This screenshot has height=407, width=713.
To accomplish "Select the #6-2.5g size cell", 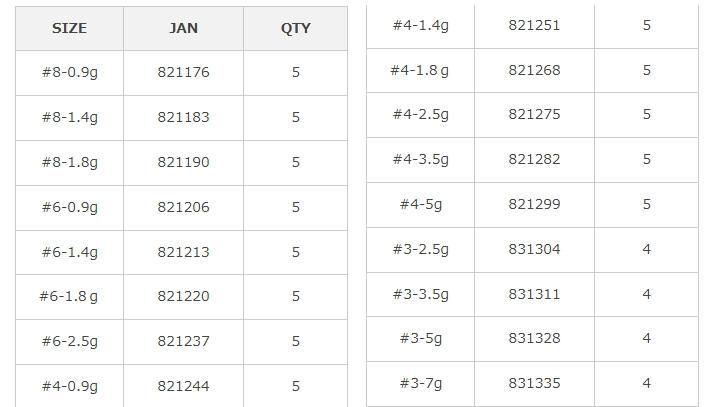I will (69, 341).
